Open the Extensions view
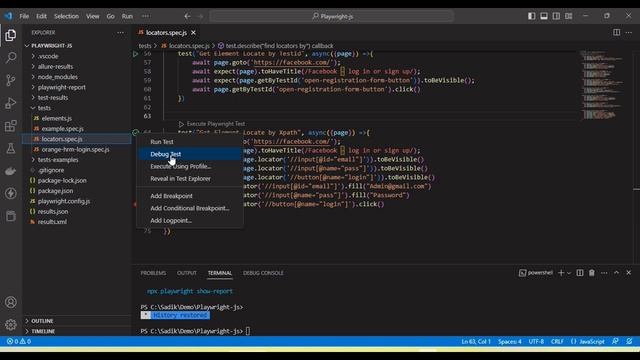 11,126
